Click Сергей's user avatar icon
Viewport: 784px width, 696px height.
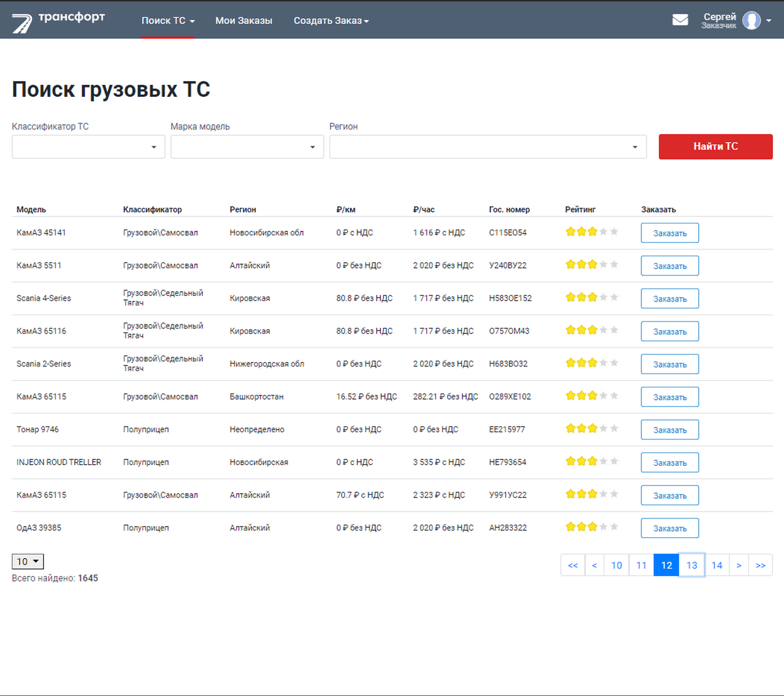(x=752, y=20)
